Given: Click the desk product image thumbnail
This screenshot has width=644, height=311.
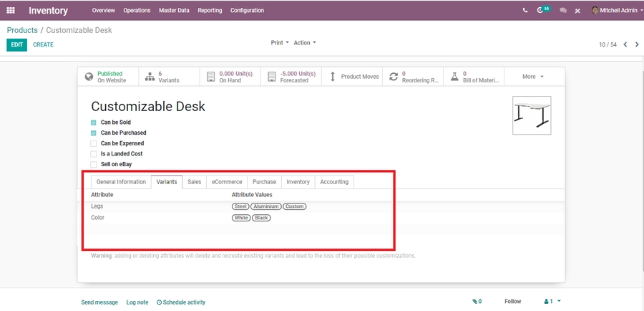Looking at the screenshot, I should pos(532,115).
